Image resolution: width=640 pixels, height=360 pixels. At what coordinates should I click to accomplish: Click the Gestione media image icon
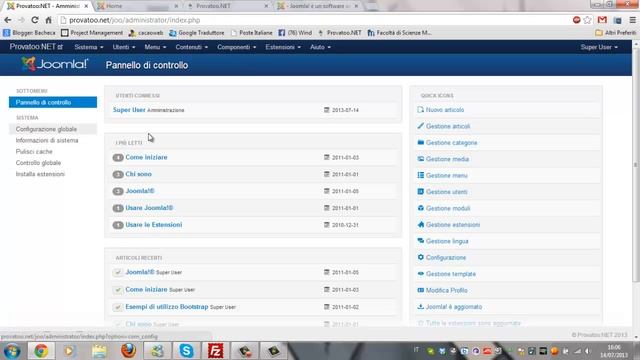tap(421, 159)
